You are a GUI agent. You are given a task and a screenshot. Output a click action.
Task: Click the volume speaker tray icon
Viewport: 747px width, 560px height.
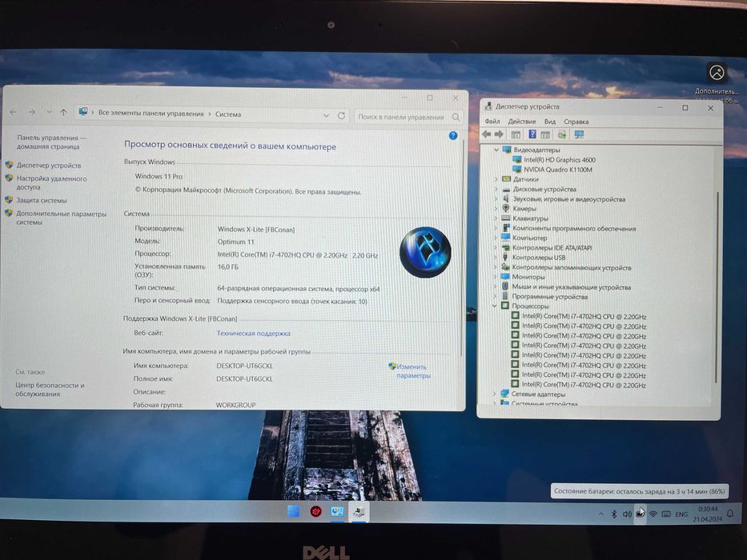tap(627, 514)
